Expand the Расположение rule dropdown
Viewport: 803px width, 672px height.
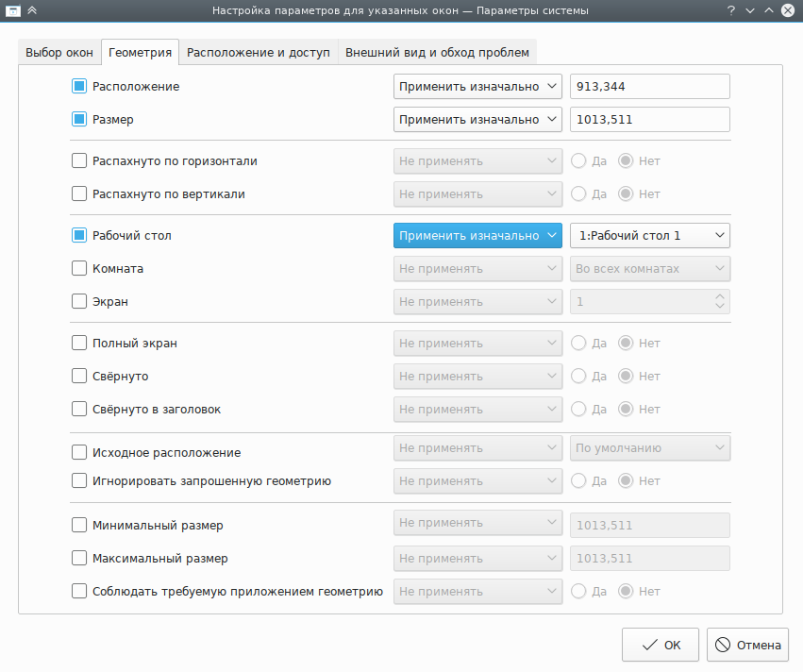[477, 86]
